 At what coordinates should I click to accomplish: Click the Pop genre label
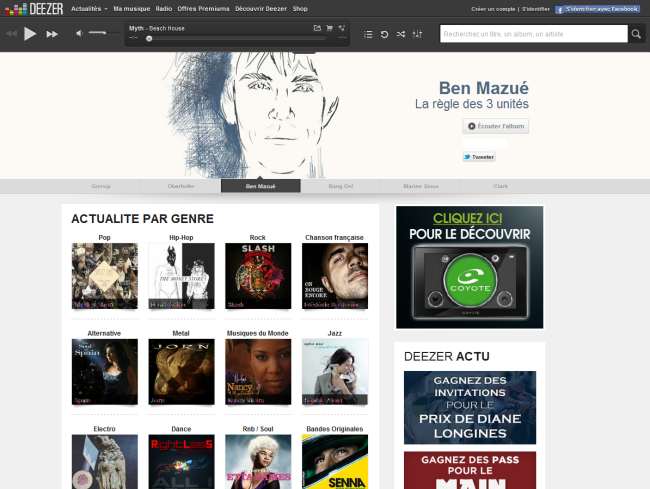[x=104, y=237]
